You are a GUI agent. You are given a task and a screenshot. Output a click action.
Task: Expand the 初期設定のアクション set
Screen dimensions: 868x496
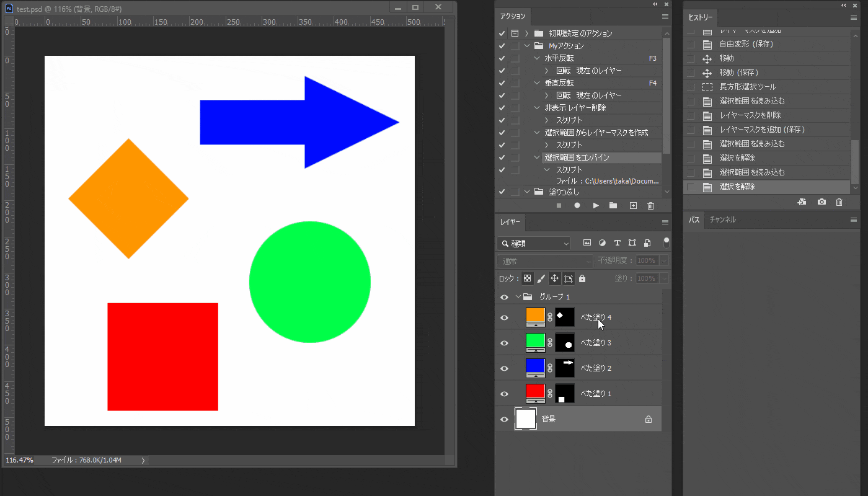click(x=526, y=33)
